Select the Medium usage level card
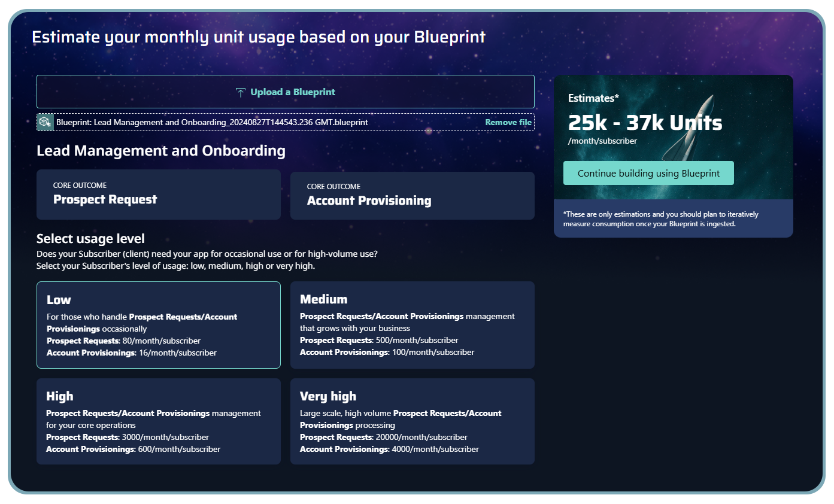The width and height of the screenshot is (834, 504). coord(413,325)
